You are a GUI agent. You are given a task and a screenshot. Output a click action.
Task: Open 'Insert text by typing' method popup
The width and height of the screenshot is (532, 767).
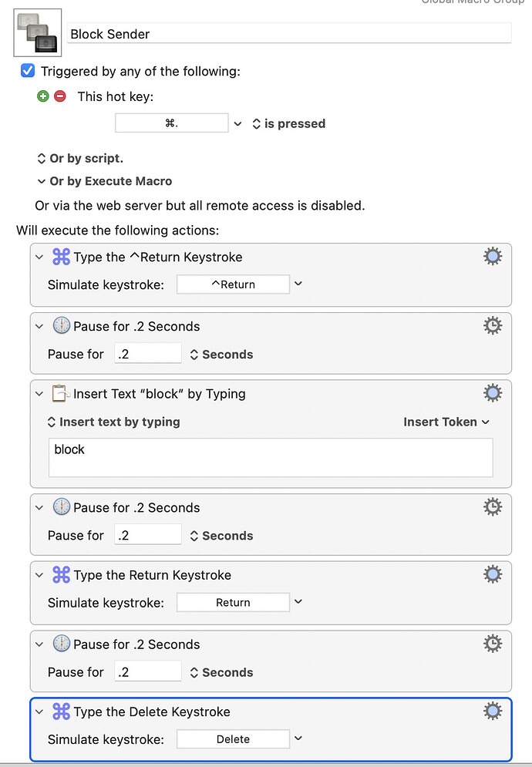tap(113, 422)
